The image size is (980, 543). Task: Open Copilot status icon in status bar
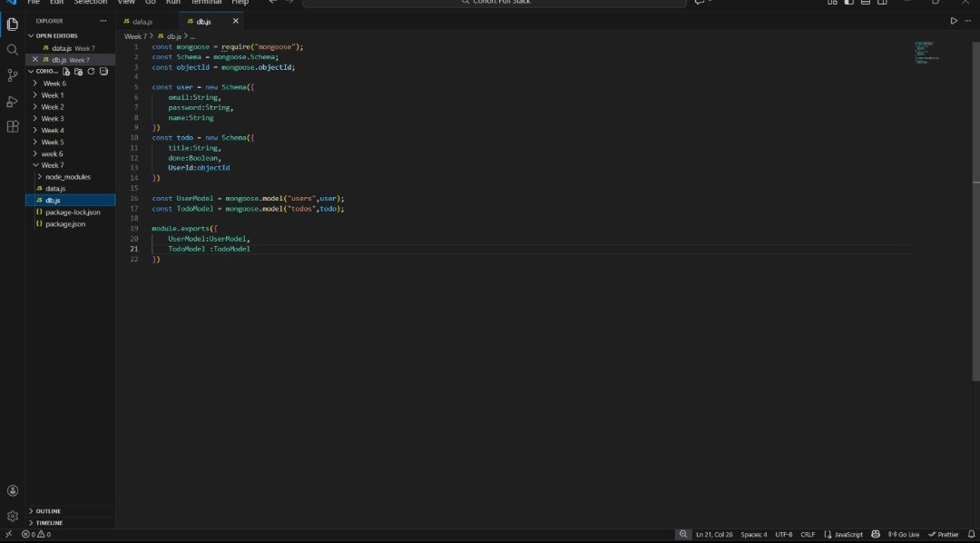pos(876,534)
